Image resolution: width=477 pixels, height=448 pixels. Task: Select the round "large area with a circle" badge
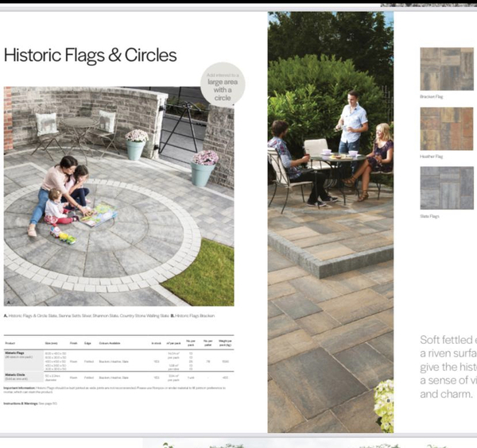tap(223, 84)
